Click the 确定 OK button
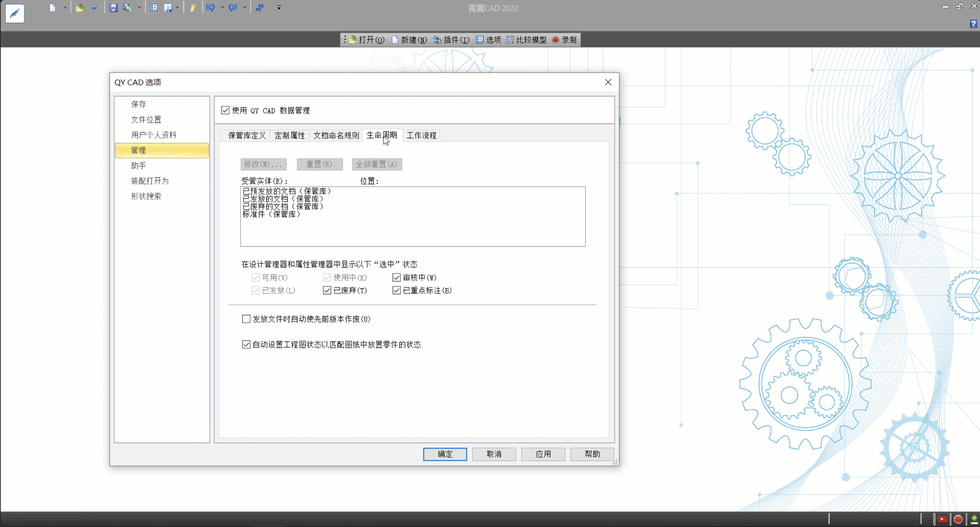The image size is (980, 527). (x=445, y=454)
